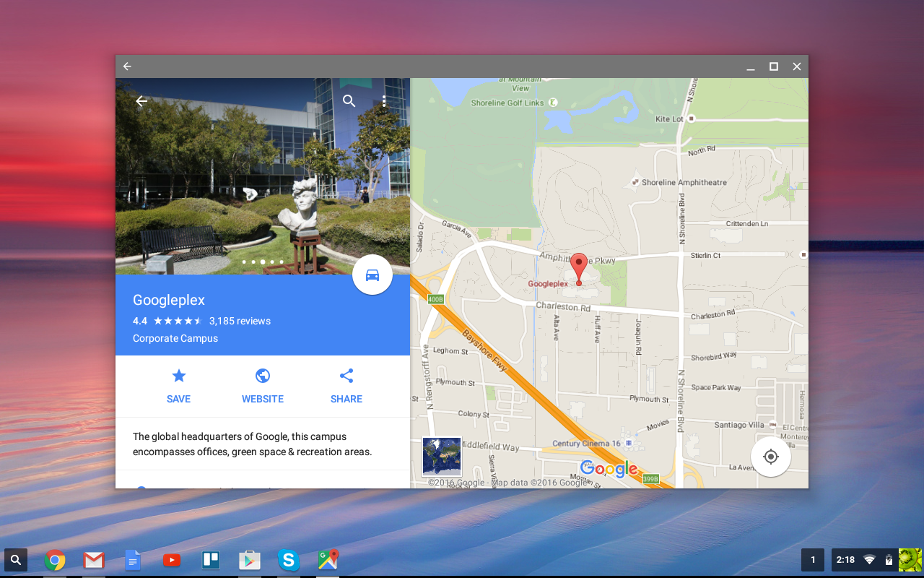
Task: Open Play Store from the shelf
Action: pos(250,560)
